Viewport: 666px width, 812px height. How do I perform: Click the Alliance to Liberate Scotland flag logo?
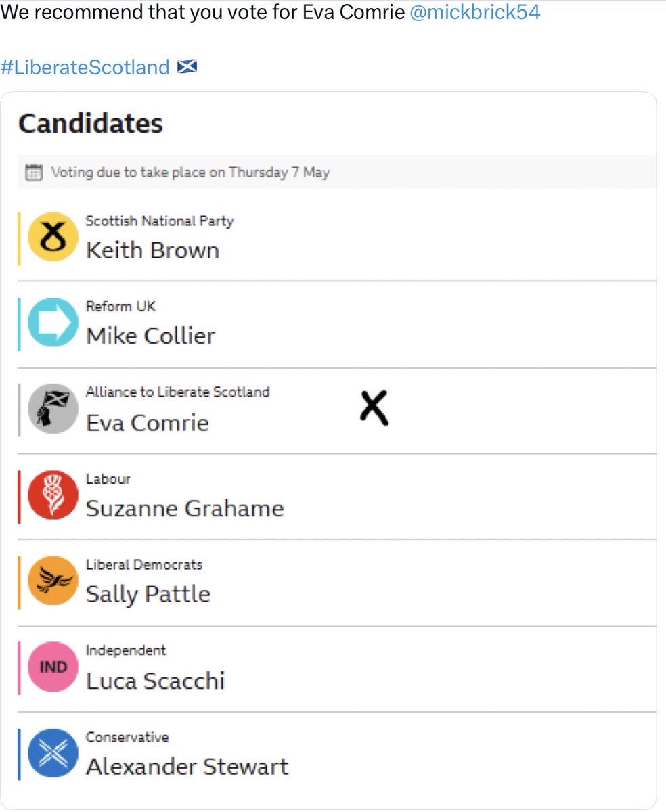(x=53, y=409)
